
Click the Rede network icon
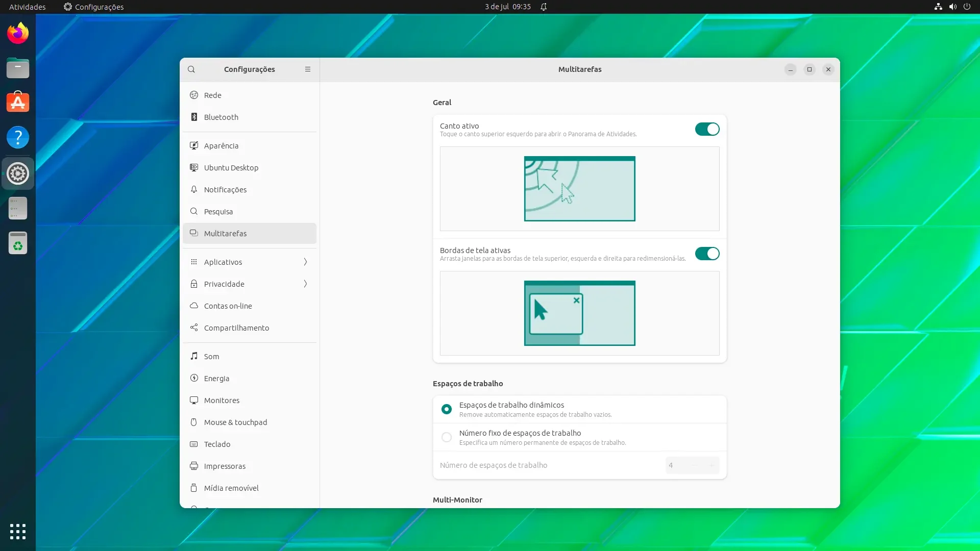[194, 95]
